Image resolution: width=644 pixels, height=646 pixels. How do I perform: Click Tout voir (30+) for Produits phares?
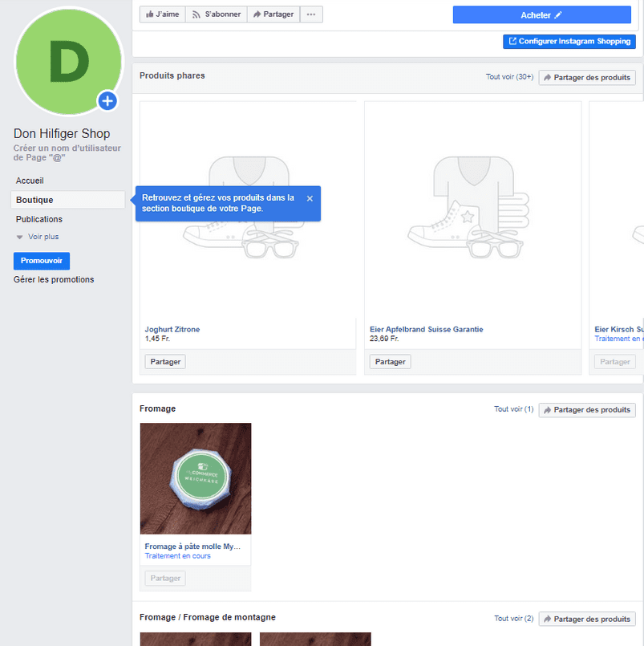(509, 76)
